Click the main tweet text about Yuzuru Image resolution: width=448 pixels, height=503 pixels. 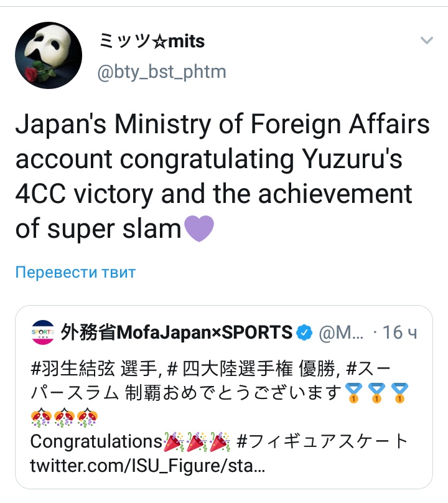click(223, 176)
